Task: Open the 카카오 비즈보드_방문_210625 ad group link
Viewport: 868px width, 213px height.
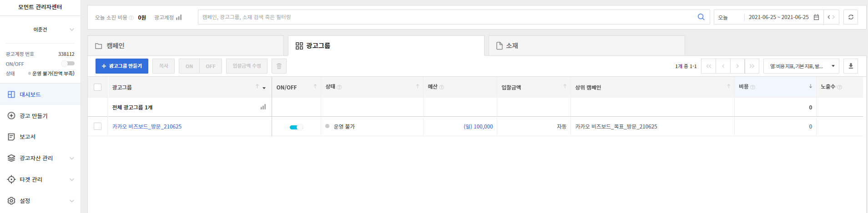Action: tap(147, 127)
